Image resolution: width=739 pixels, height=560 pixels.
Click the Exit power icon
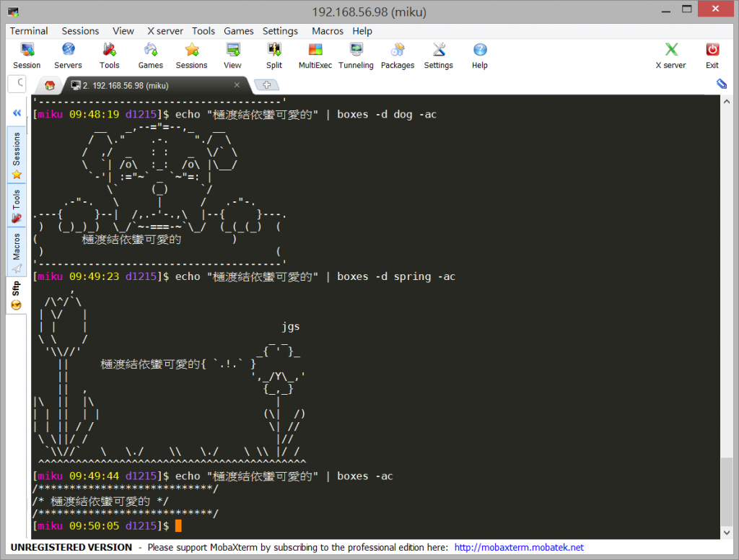tap(712, 56)
